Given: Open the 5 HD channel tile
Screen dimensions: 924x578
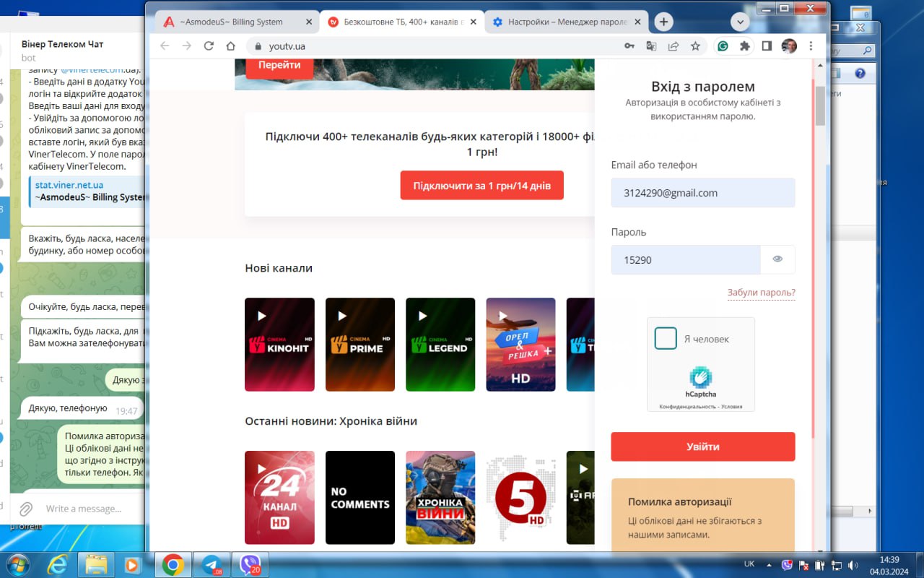Looking at the screenshot, I should [x=521, y=498].
